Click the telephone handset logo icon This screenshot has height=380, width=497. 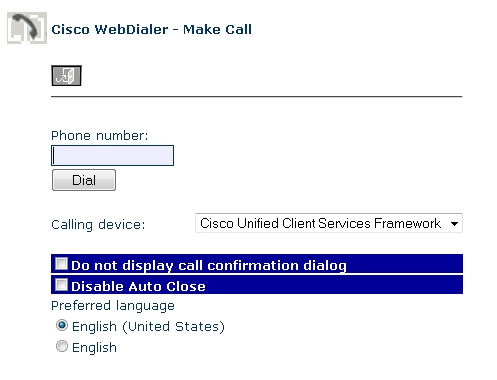pyautogui.click(x=27, y=28)
